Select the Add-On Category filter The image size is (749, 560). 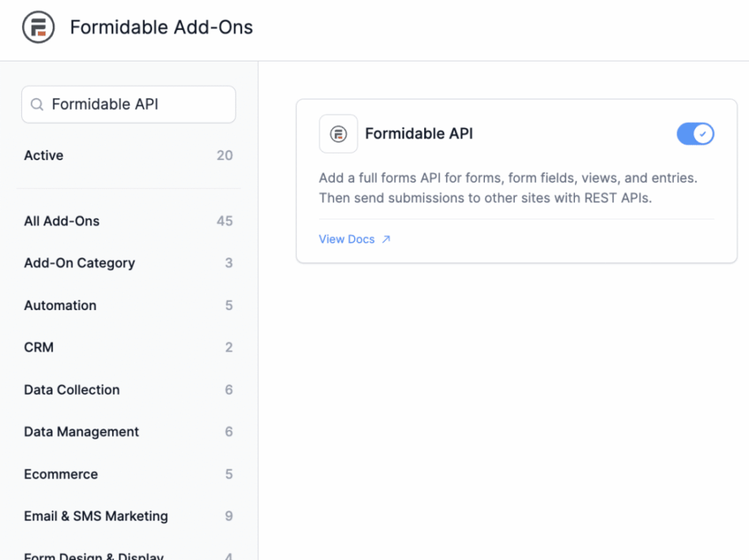129,263
